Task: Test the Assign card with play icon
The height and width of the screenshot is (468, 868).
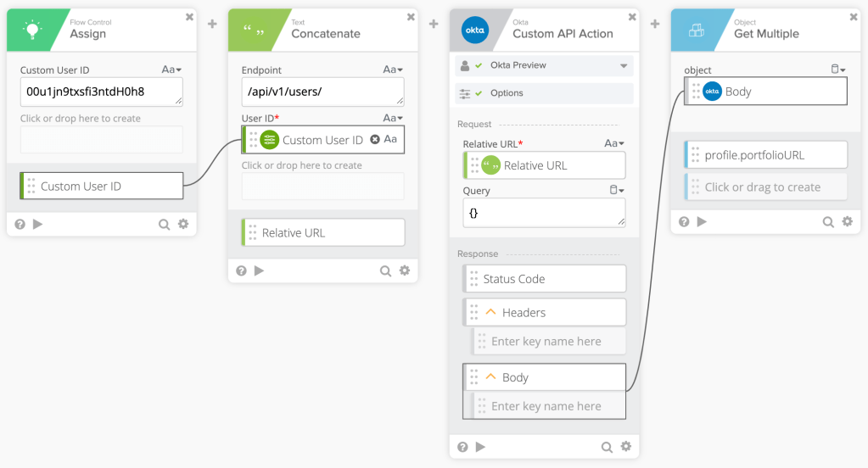Action: [37, 225]
